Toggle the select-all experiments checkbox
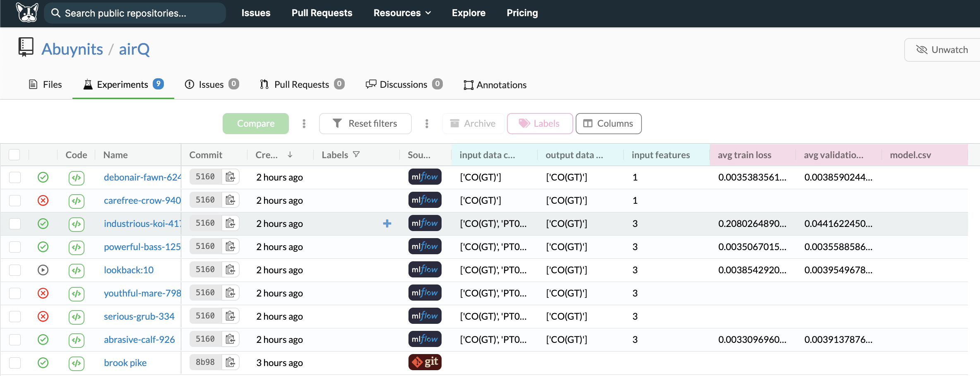This screenshot has width=980, height=376. [14, 154]
